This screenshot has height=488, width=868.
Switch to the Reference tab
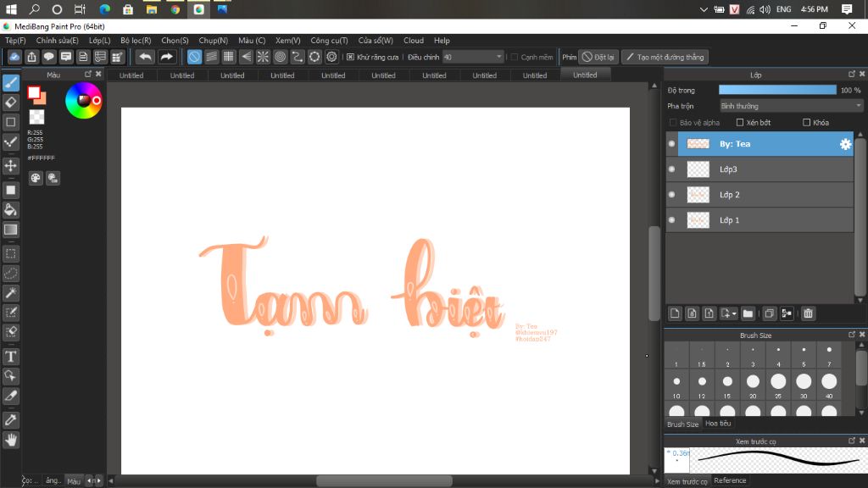click(x=730, y=480)
